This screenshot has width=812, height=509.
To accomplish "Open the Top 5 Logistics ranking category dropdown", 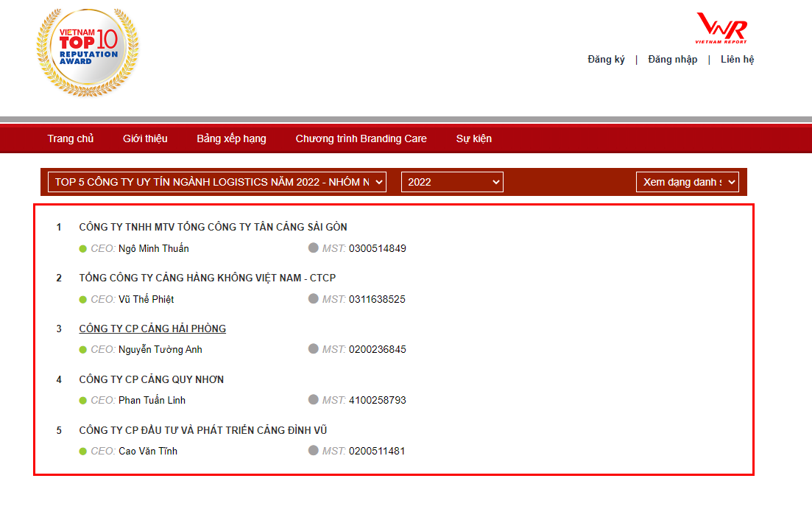I will (x=216, y=182).
